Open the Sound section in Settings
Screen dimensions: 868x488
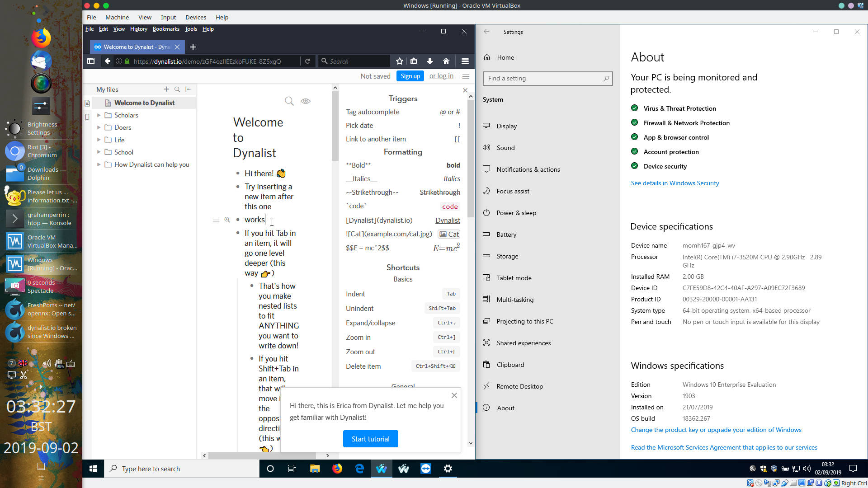[505, 148]
